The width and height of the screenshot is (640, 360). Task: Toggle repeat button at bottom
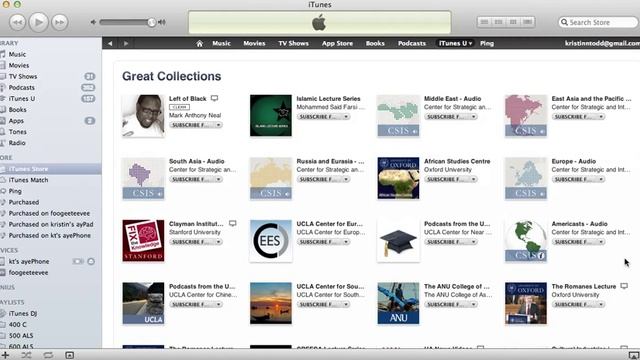click(x=48, y=355)
